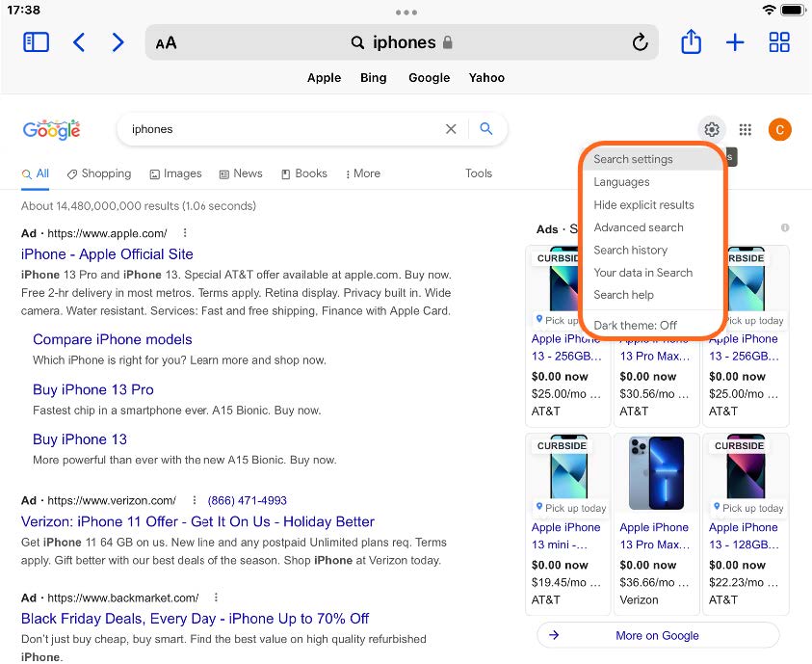
Task: Open the Bing favorites bookmark
Action: pyautogui.click(x=374, y=78)
